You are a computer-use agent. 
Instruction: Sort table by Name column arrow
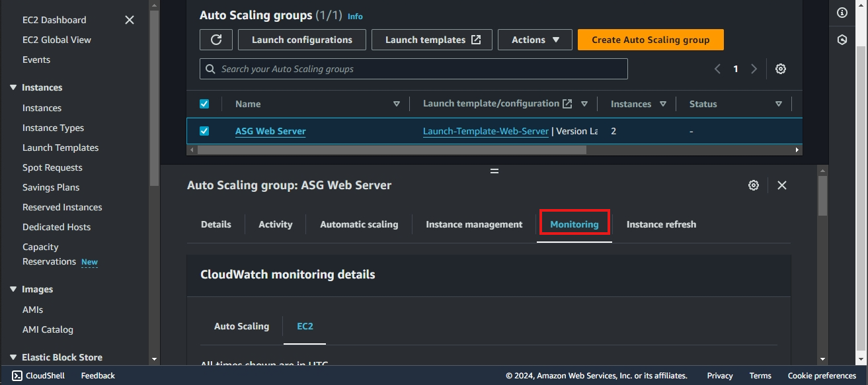click(397, 104)
